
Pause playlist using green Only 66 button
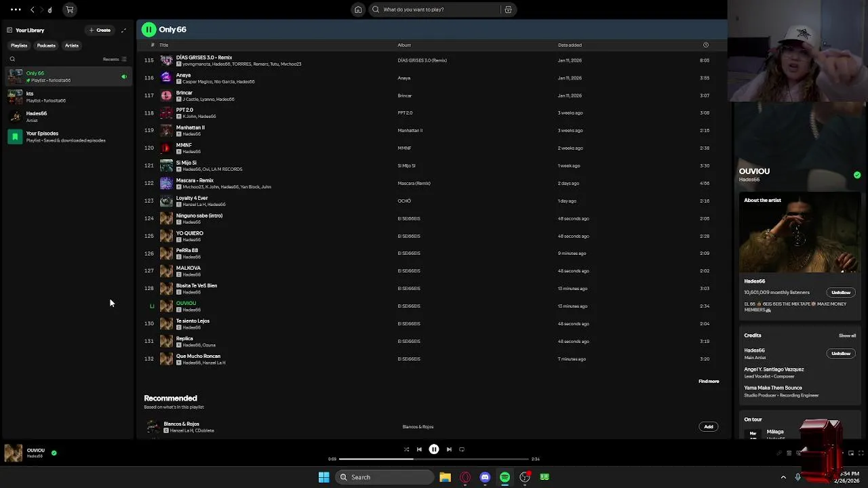pos(149,29)
